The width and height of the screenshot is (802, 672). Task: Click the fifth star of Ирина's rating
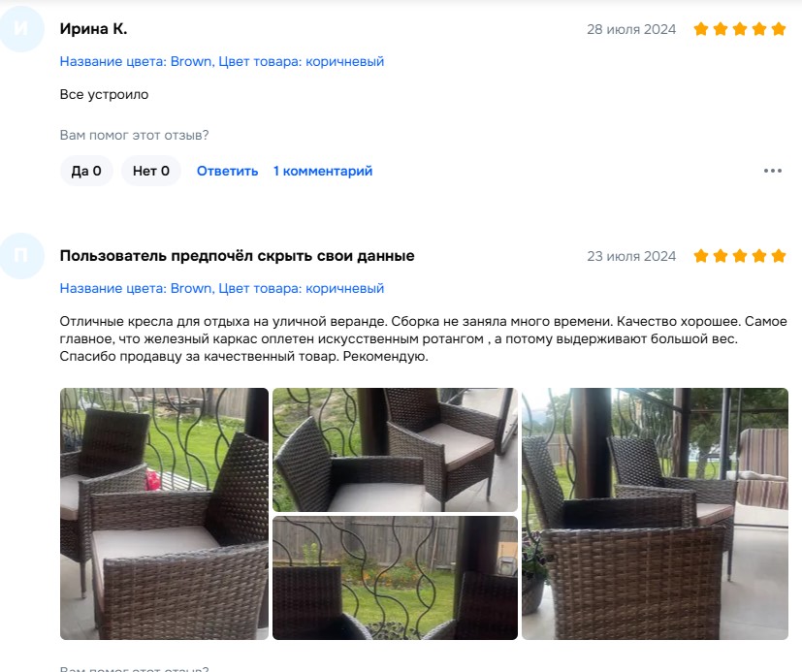[x=779, y=29]
